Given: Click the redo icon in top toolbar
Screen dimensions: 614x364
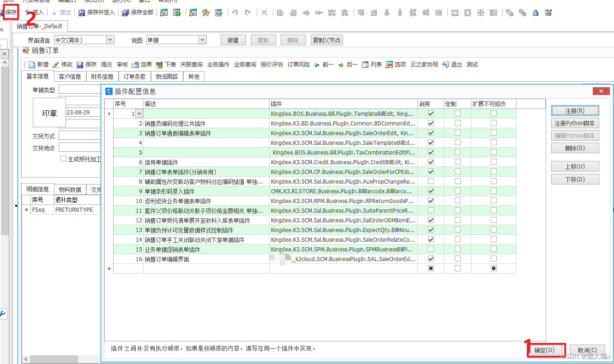Looking at the screenshot, I should [248, 12].
